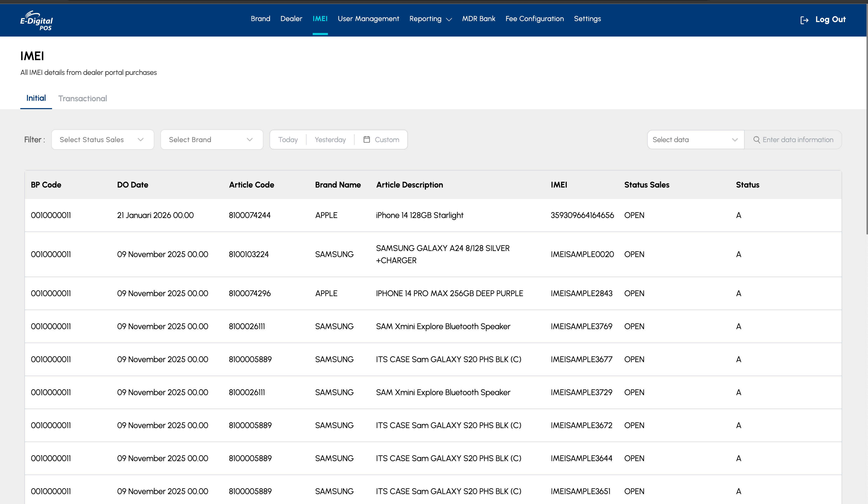The image size is (868, 504).
Task: Open the Select Brand dropdown
Action: pos(212,140)
